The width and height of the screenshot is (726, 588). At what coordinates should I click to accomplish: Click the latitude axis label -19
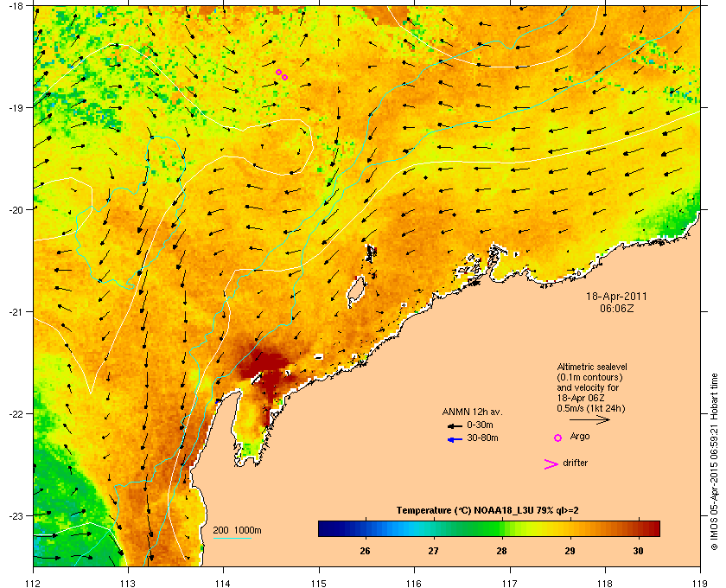[16, 107]
